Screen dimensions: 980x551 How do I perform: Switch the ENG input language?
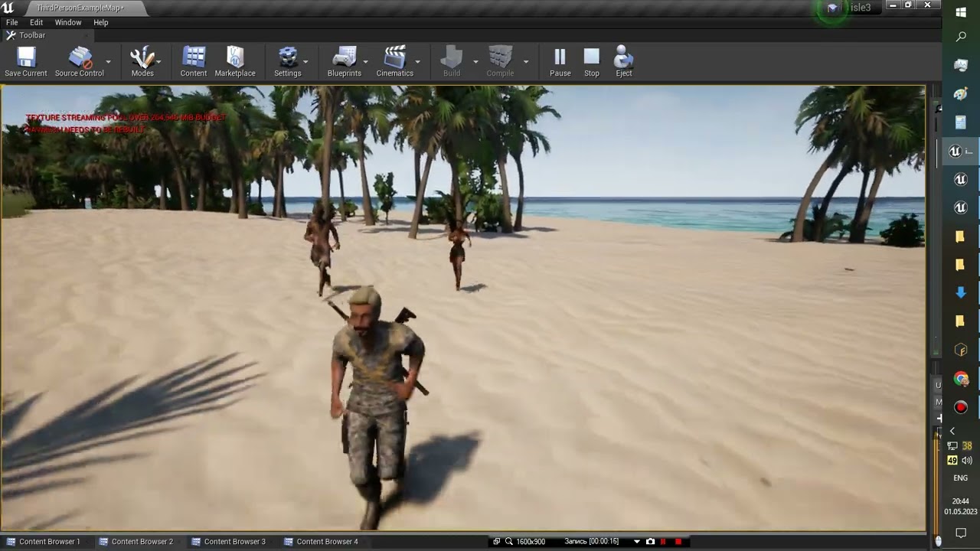[960, 478]
